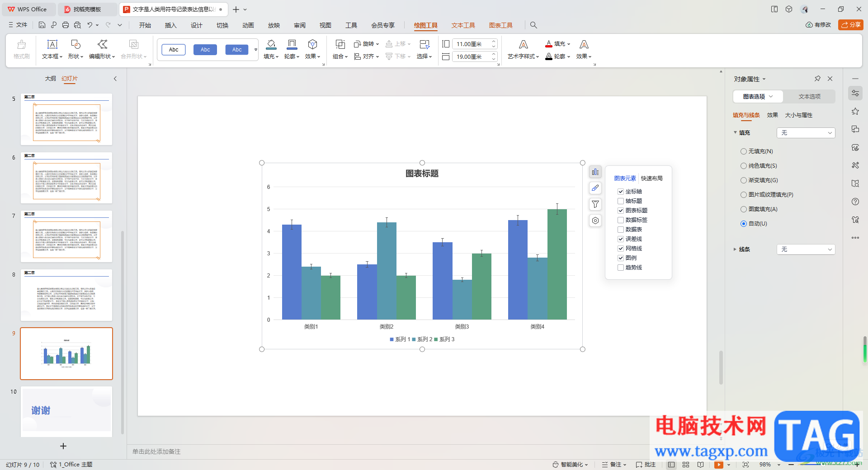868x470 pixels.
Task: Enable the 数据标签 checkbox
Action: pyautogui.click(x=621, y=220)
